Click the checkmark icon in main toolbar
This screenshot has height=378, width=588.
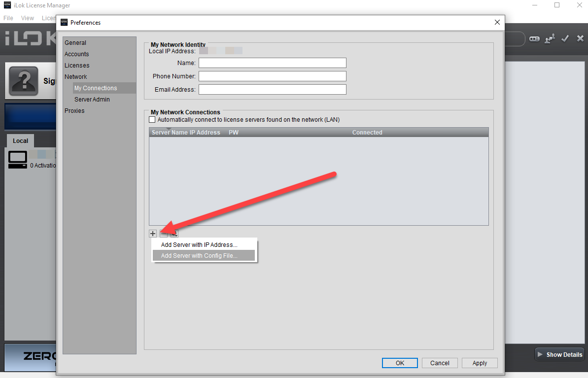(565, 38)
